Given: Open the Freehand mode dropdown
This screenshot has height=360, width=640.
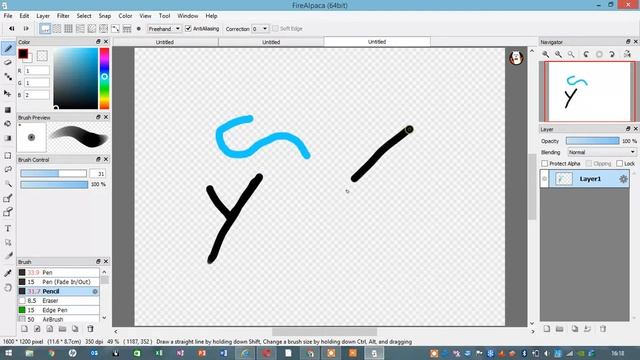Looking at the screenshot, I should [164, 29].
